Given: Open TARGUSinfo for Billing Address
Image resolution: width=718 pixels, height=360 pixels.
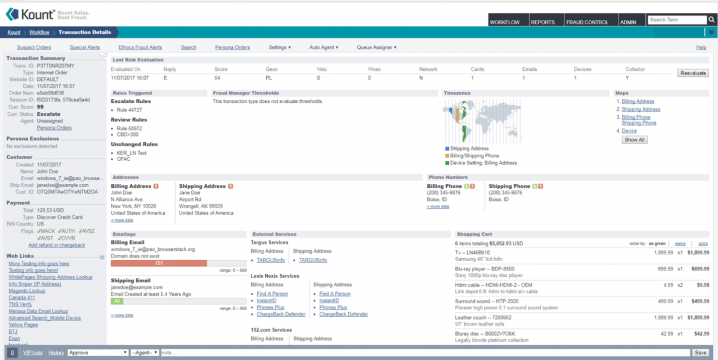Looking at the screenshot, I should coord(271,260).
